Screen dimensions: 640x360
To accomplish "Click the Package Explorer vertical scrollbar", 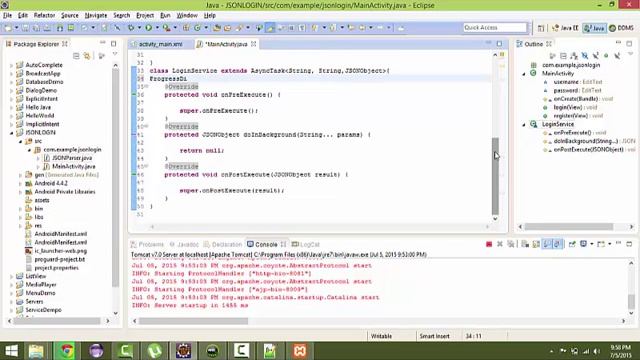I will tap(116, 178).
